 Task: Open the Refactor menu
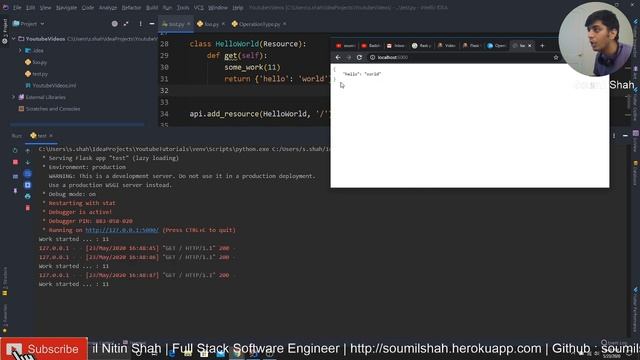[x=131, y=7]
